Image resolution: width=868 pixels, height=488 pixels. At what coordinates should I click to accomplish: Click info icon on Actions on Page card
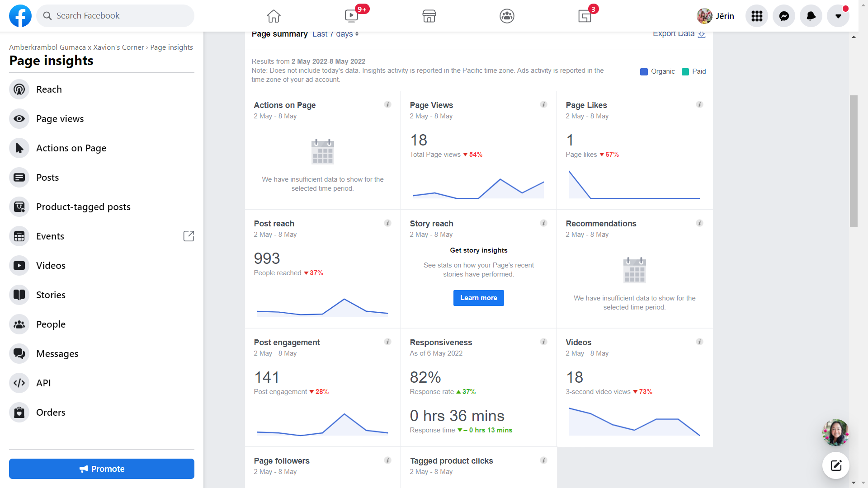[x=387, y=104]
